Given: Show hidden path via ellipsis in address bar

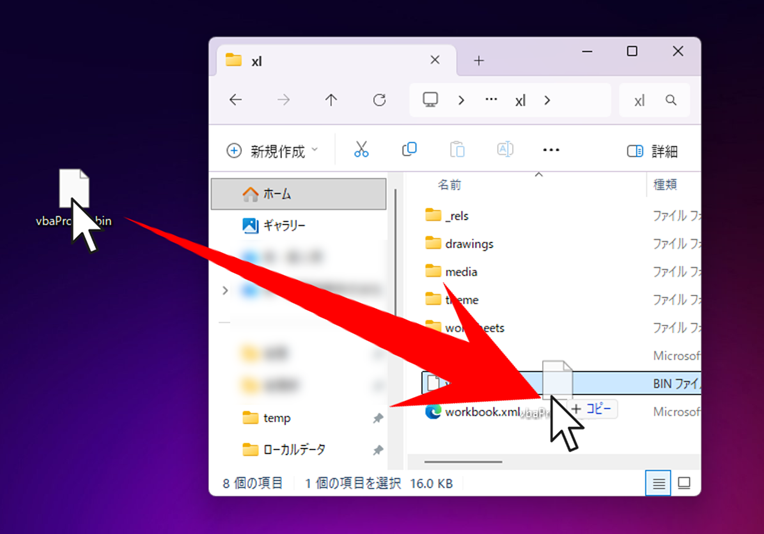Looking at the screenshot, I should 491,99.
